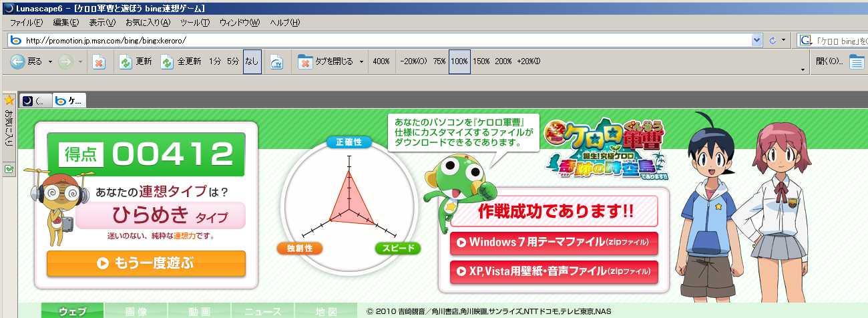Open the ツール(T) menu
The image size is (868, 318).
coord(195,23)
